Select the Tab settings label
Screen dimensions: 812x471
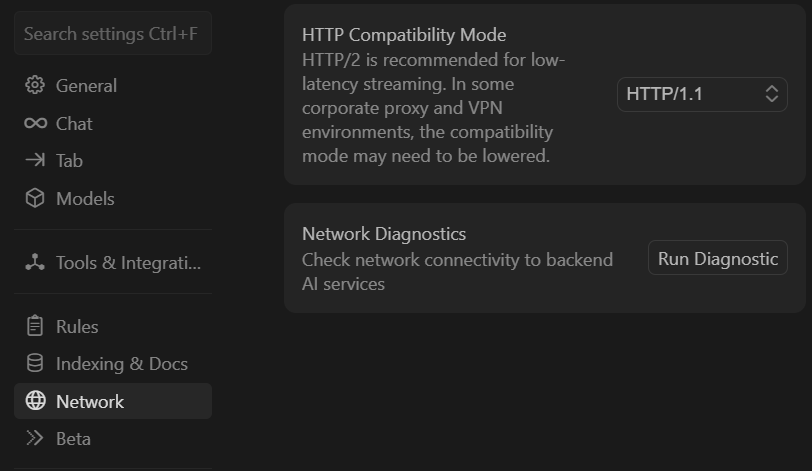(x=69, y=161)
